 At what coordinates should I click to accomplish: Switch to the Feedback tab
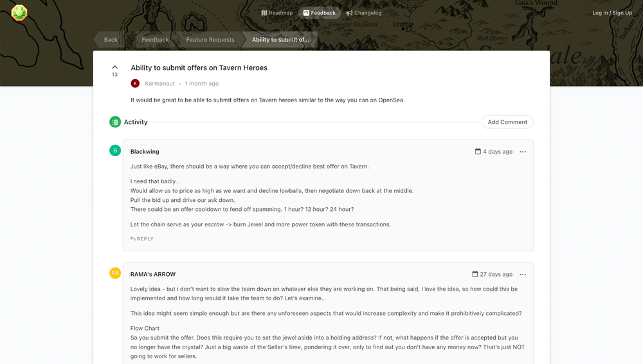[x=320, y=13]
